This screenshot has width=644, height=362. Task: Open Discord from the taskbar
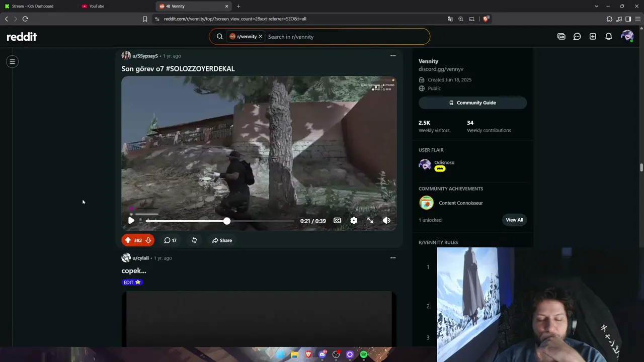pos(323,354)
